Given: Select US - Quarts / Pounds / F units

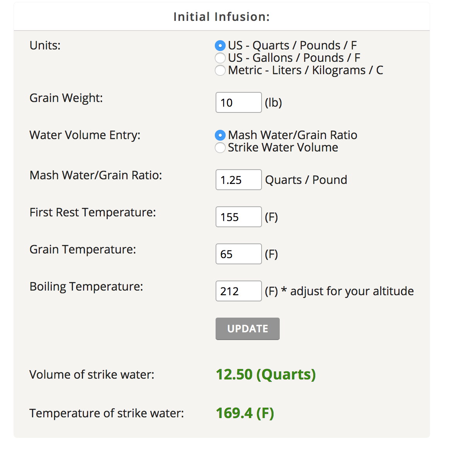Looking at the screenshot, I should pyautogui.click(x=220, y=46).
